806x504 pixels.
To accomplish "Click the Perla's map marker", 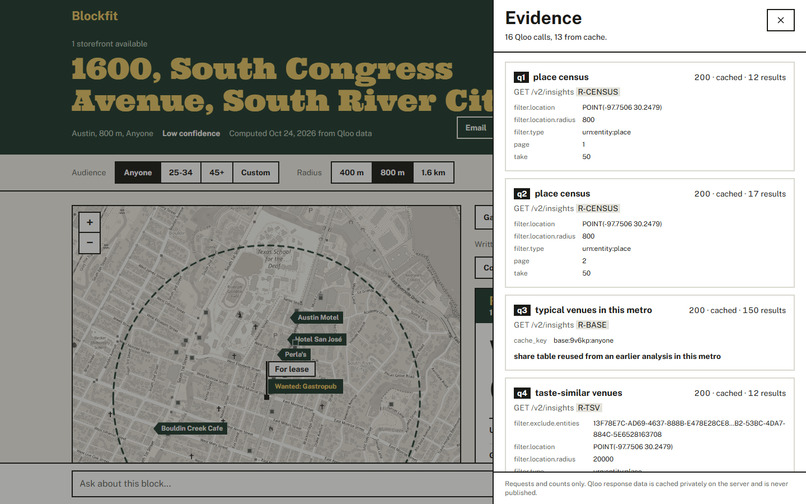I will 294,354.
